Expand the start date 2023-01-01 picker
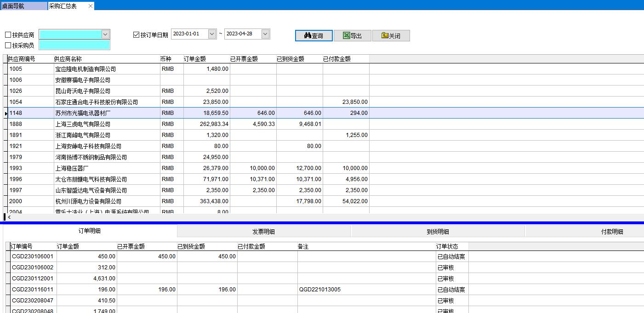The width and height of the screenshot is (644, 313). click(212, 34)
